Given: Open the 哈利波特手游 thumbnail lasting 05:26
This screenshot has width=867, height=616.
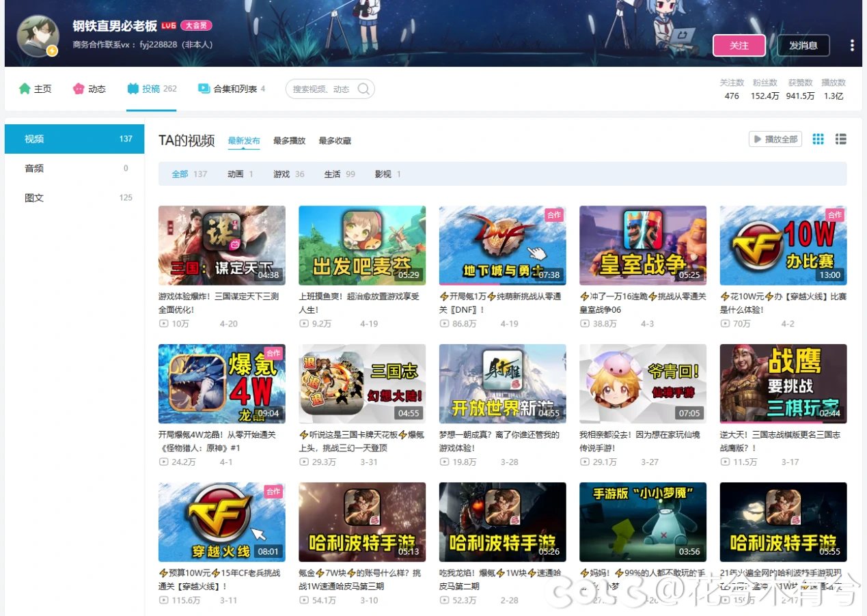Looking at the screenshot, I should (503, 522).
